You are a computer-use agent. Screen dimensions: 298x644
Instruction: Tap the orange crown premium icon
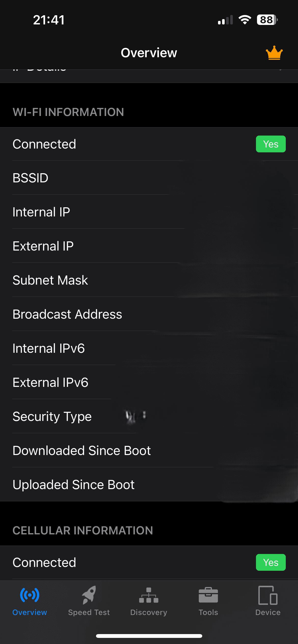click(x=274, y=53)
